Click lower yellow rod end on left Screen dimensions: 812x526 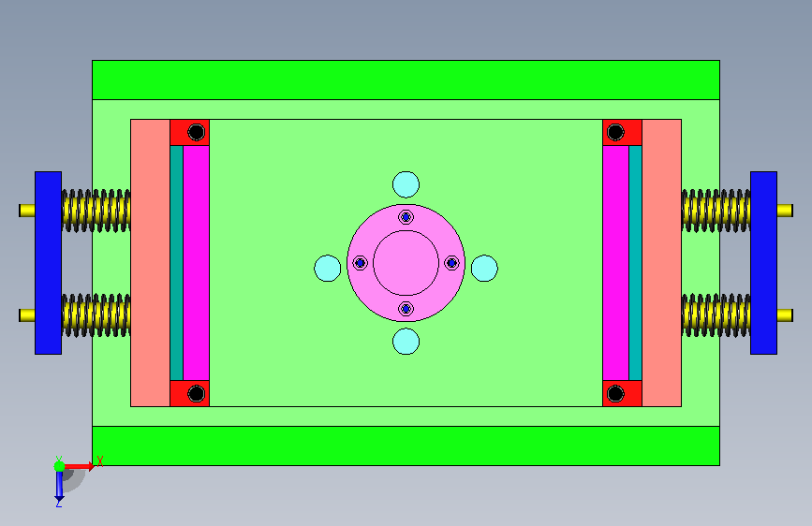click(27, 315)
